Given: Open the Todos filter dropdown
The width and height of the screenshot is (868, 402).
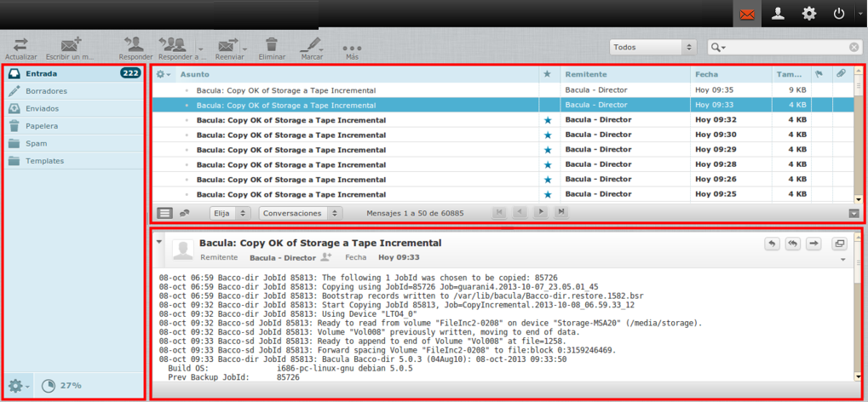Looking at the screenshot, I should pyautogui.click(x=652, y=48).
